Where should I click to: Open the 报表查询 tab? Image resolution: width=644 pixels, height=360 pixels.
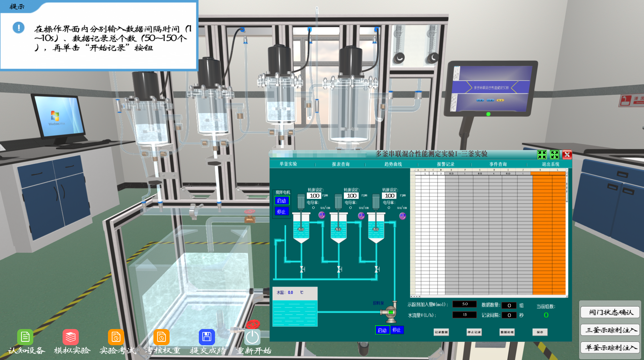(341, 164)
